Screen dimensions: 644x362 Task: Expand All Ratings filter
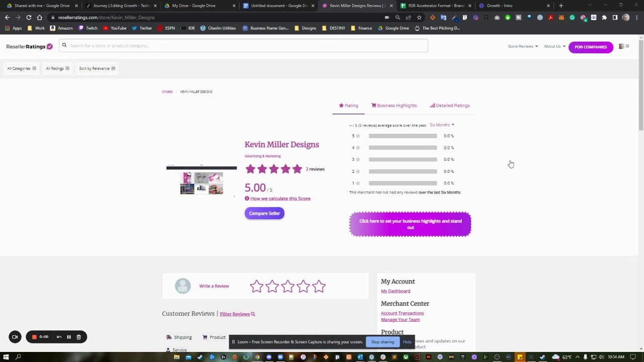57,68
